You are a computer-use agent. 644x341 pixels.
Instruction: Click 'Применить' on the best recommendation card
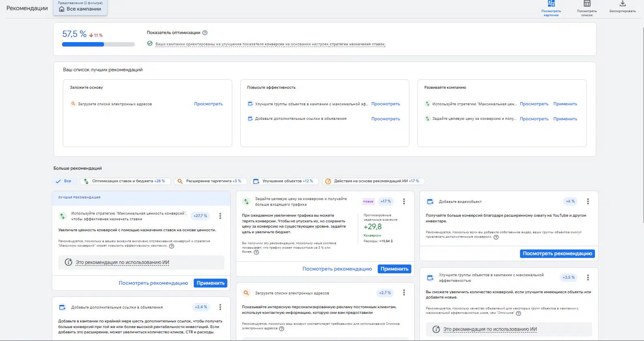coord(210,283)
